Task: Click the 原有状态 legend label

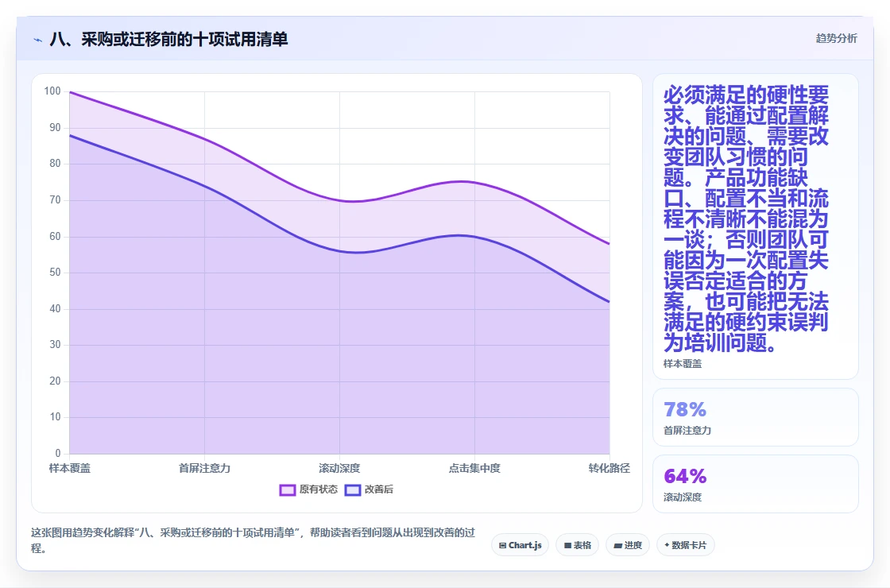Action: [x=319, y=489]
